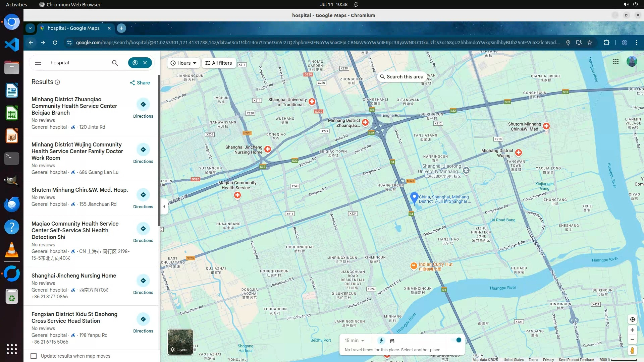Open the hamburger menu in search box
Image resolution: width=644 pixels, height=362 pixels.
[38, 63]
